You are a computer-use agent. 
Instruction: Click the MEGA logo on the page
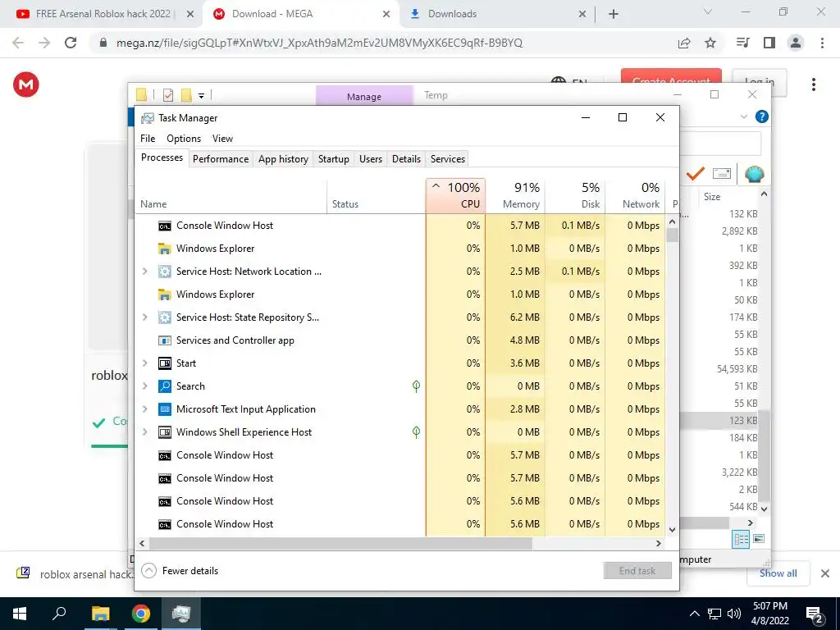click(25, 84)
